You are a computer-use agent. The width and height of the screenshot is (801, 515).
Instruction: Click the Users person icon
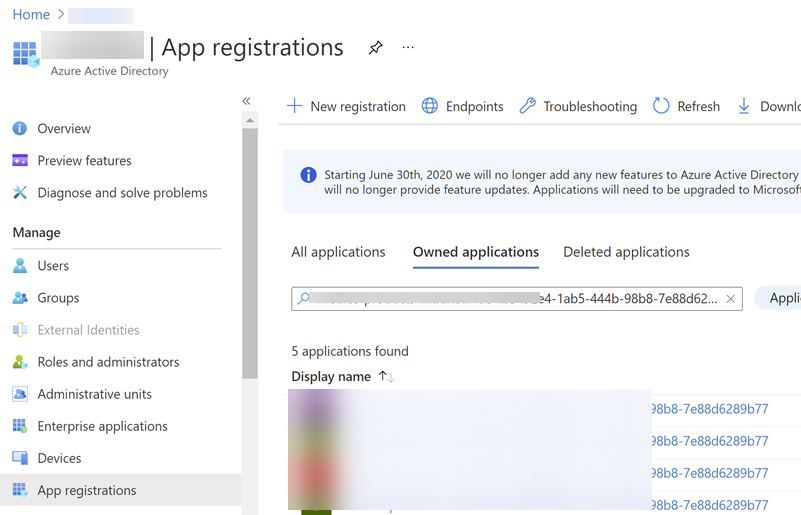click(20, 266)
